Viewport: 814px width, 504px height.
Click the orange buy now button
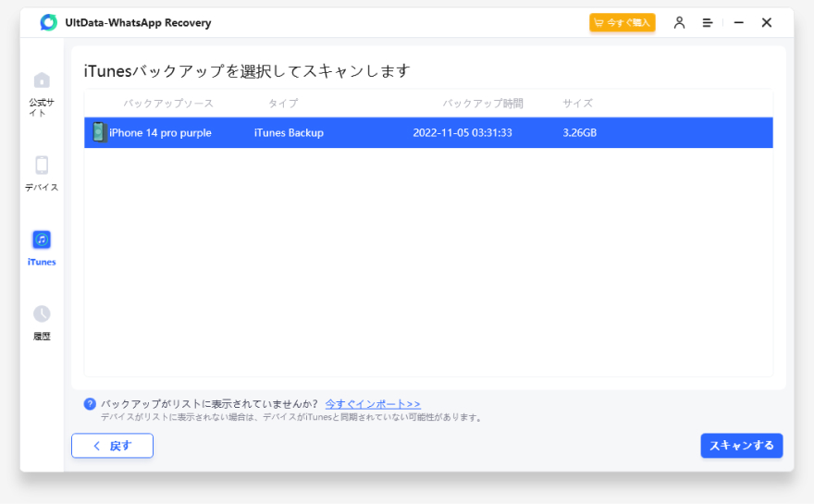point(622,22)
